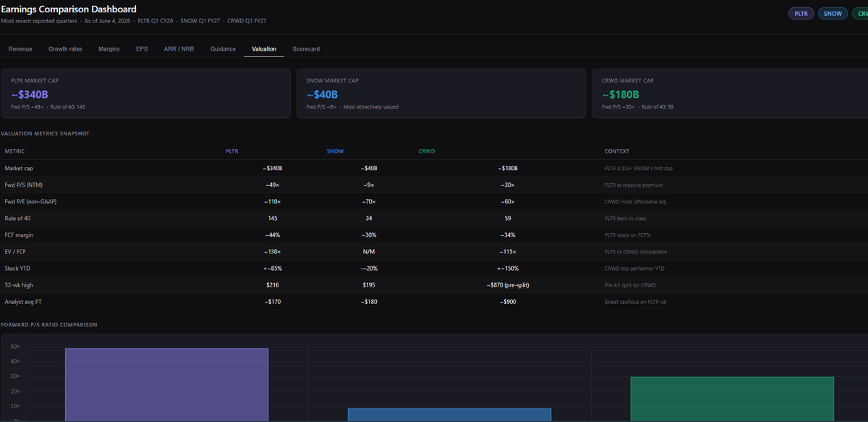Click PLTR 52-wk high value $216
This screenshot has height=422, width=868.
click(273, 284)
